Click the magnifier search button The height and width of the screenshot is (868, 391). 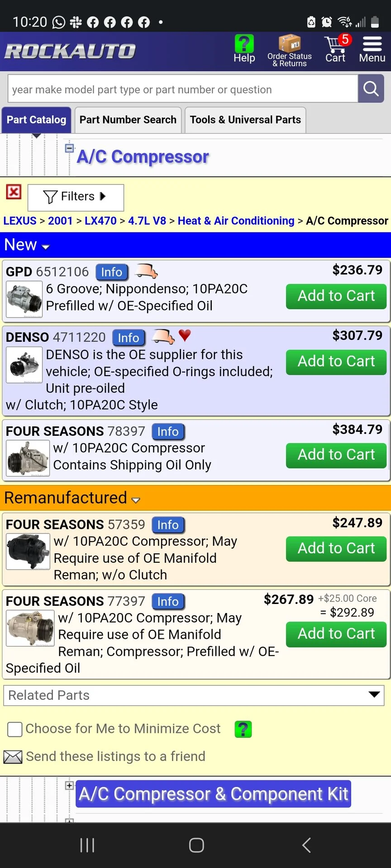coord(371,89)
